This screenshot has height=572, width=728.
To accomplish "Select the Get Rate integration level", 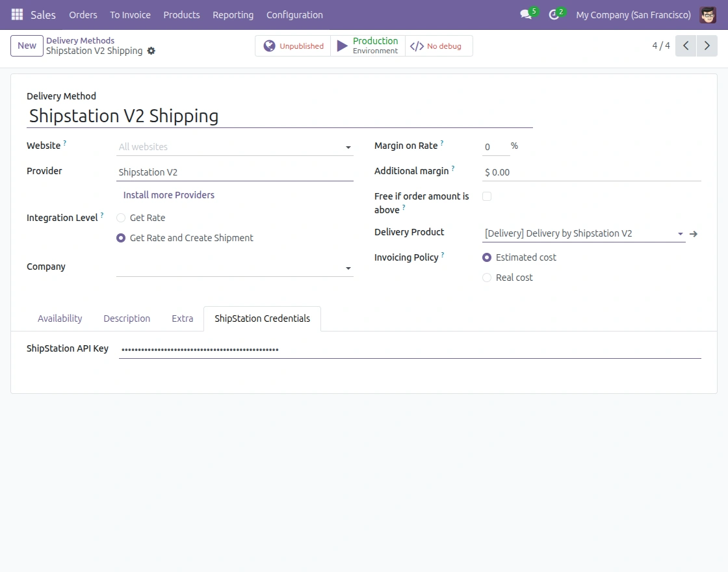I will (x=121, y=218).
